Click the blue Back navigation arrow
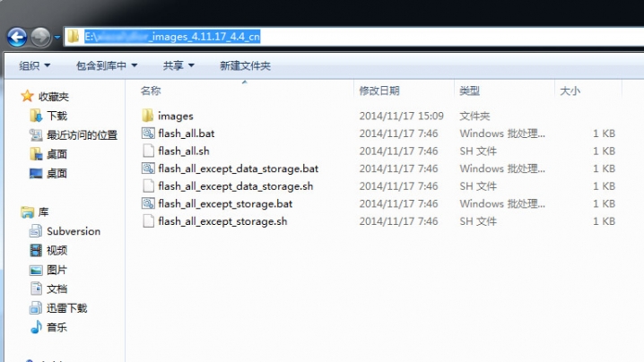The image size is (644, 362). (x=17, y=38)
